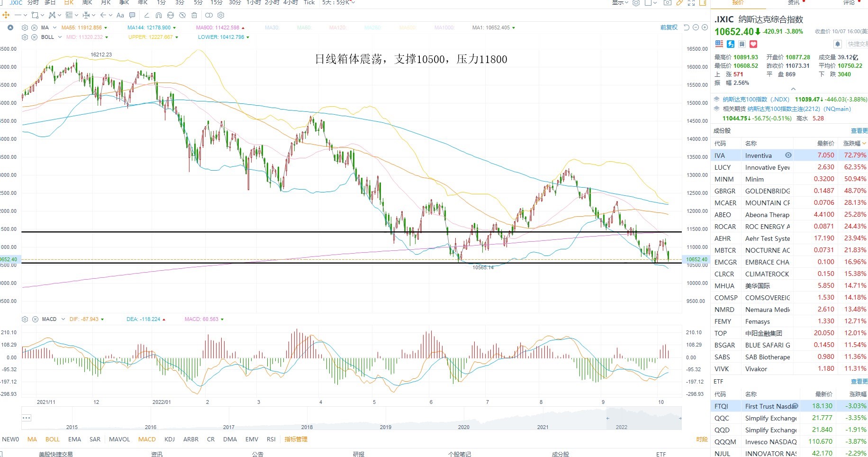Image resolution: width=868 pixels, height=457 pixels.
Task: Toggle the RSI indicator in bottom bar
Action: pyautogui.click(x=271, y=439)
